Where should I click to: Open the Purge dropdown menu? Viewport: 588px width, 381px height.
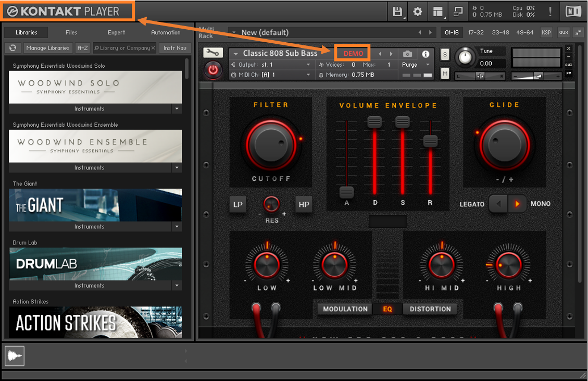[x=416, y=65]
